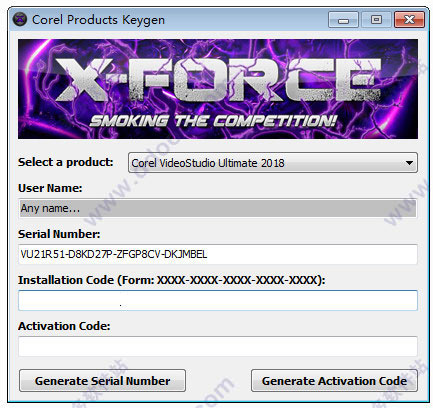Image resolution: width=433 pixels, height=408 pixels.
Task: Click the window title "Corel Products Keygen"
Action: click(x=98, y=20)
